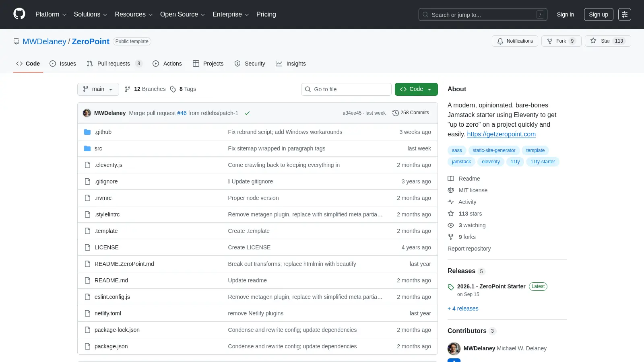Open the README.ZeroPoint.md file

(x=124, y=264)
